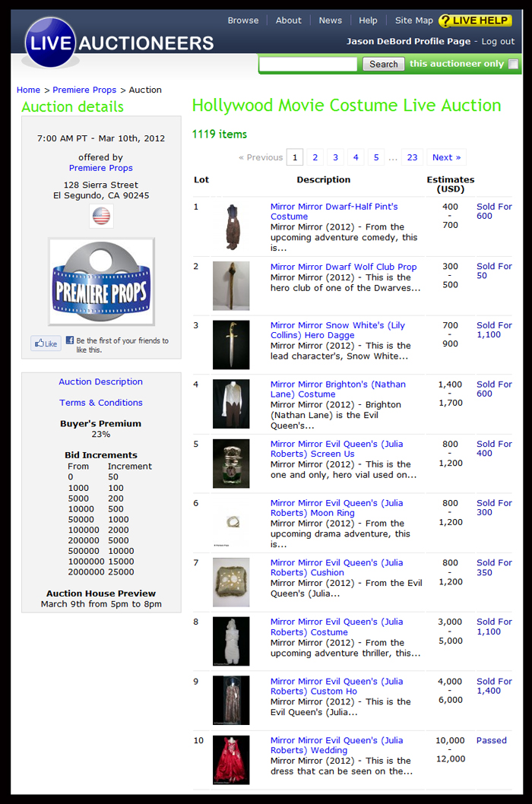The height and width of the screenshot is (804, 532).
Task: Click lot 5 'Sold For 400' link
Action: pyautogui.click(x=494, y=448)
